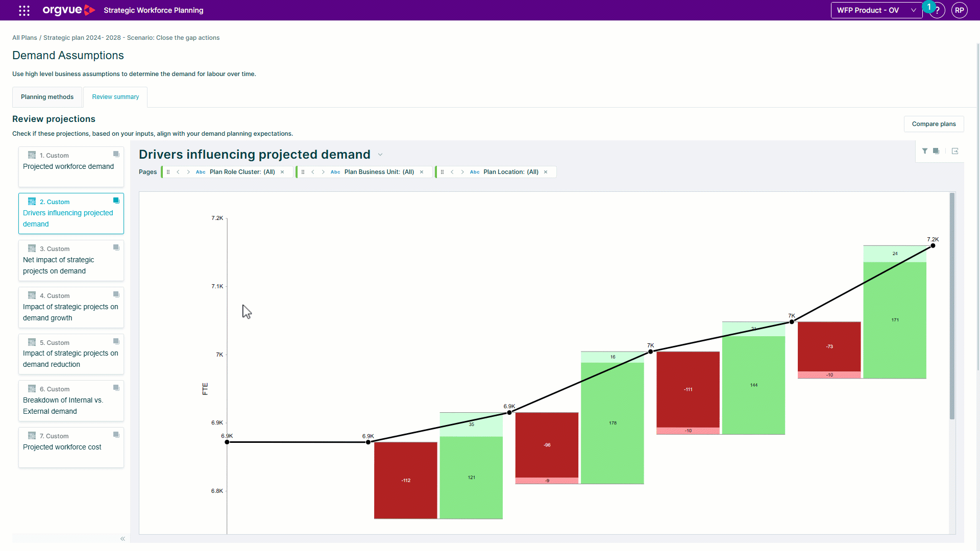Toggle layer icon on Projected workforce cost card
The width and height of the screenshot is (980, 551).
point(116,435)
